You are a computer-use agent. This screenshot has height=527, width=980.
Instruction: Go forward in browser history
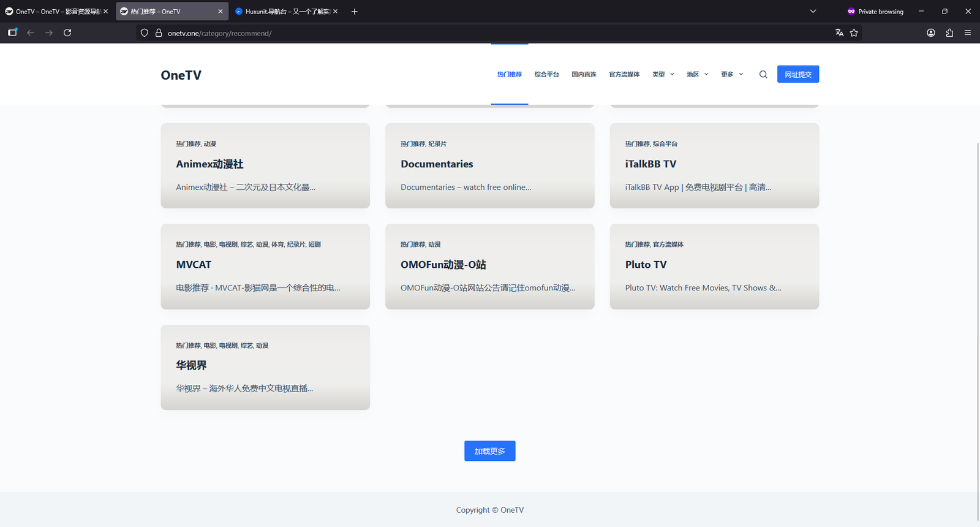49,32
